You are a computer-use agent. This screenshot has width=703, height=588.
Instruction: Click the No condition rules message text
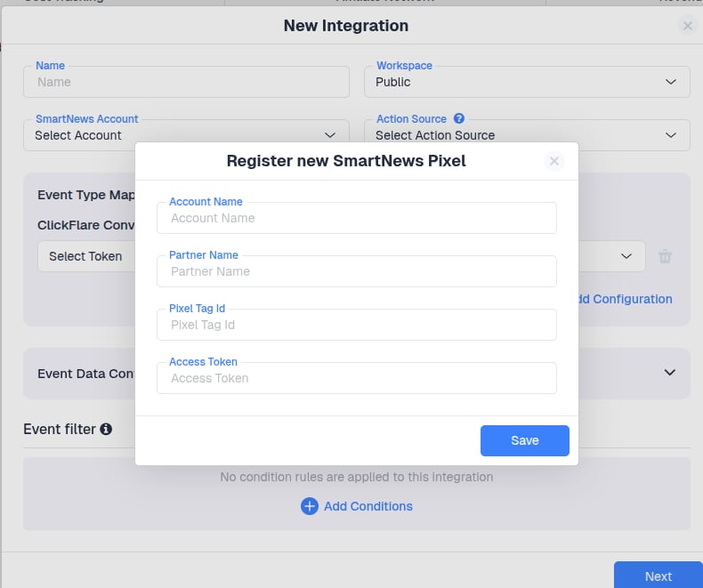357,477
